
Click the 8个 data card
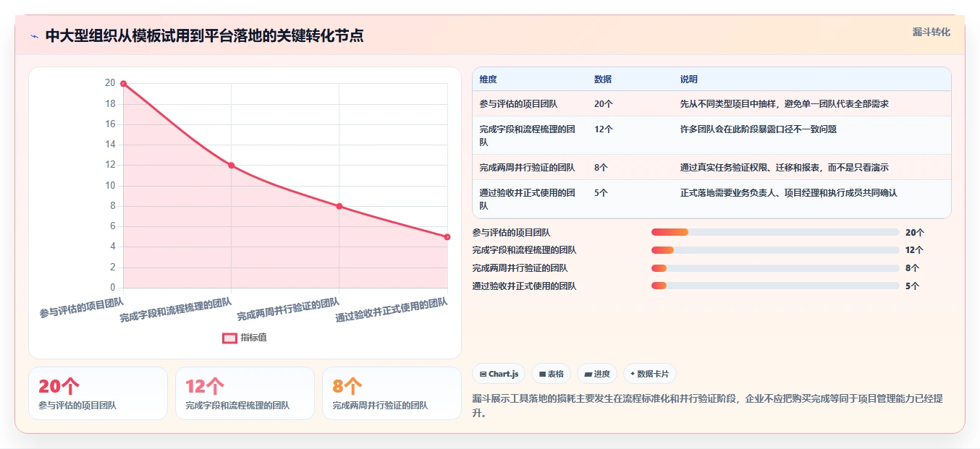point(392,393)
